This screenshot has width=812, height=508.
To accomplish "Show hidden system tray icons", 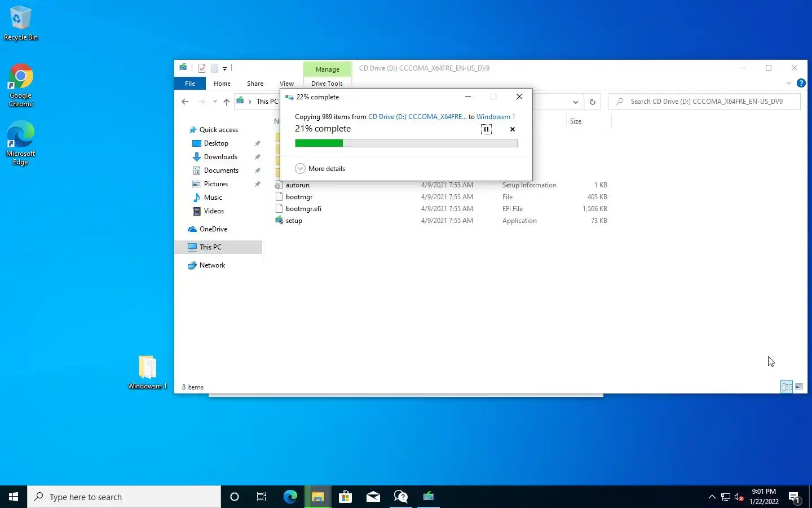I will click(x=712, y=497).
